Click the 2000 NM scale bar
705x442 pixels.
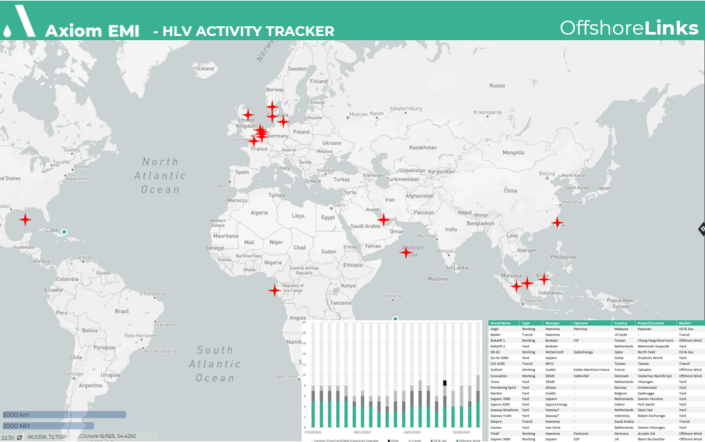point(48,425)
